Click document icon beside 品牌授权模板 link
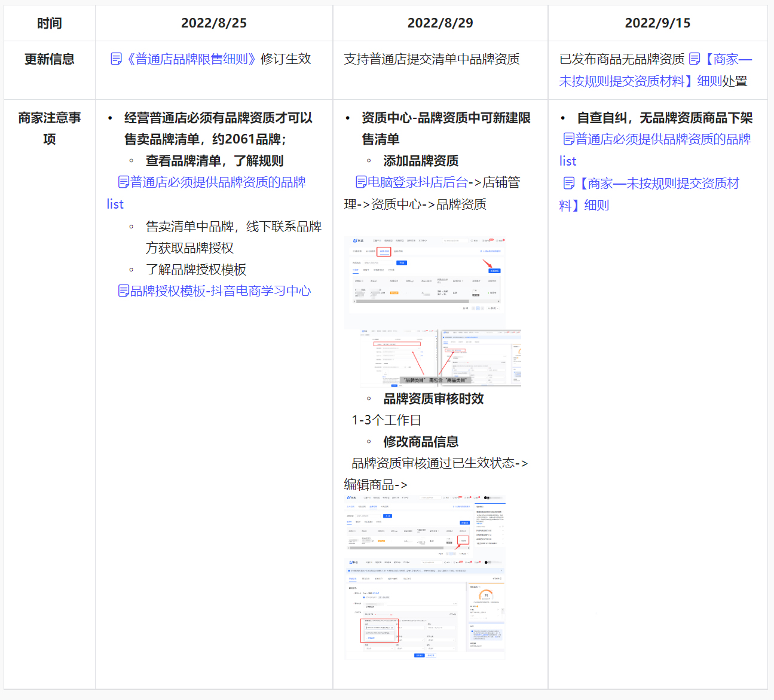This screenshot has width=774, height=700. 123,292
